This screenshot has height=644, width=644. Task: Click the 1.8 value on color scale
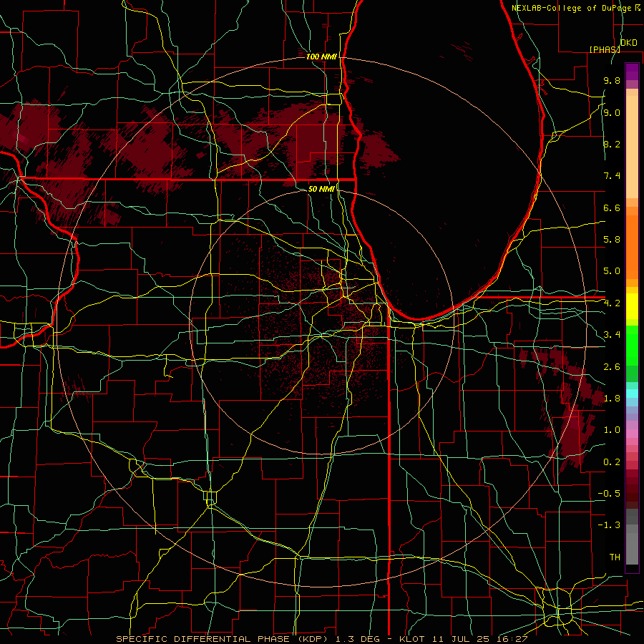612,399
